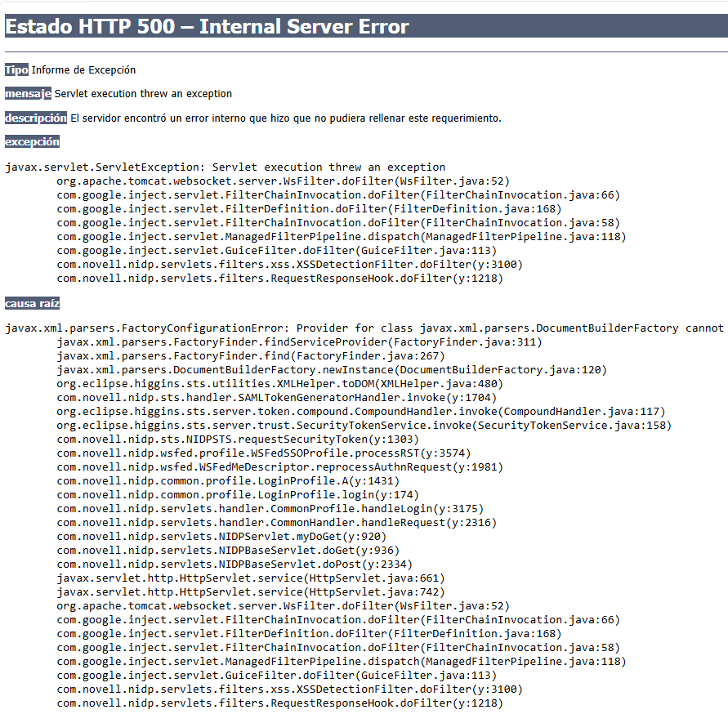Image resolution: width=728 pixels, height=714 pixels.
Task: Select the 'SAMLTokenGeneratorHandler.invoke(y:1704)' line
Action: pyautogui.click(x=277, y=398)
